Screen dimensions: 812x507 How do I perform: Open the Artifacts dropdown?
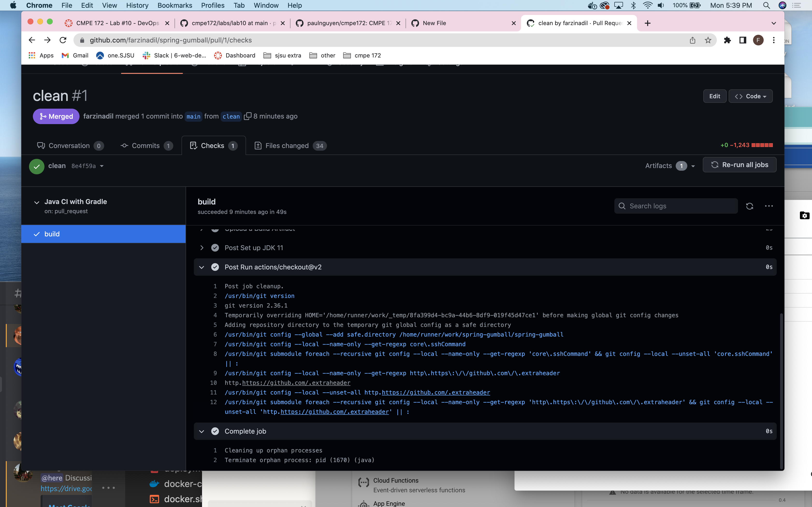tap(670, 166)
